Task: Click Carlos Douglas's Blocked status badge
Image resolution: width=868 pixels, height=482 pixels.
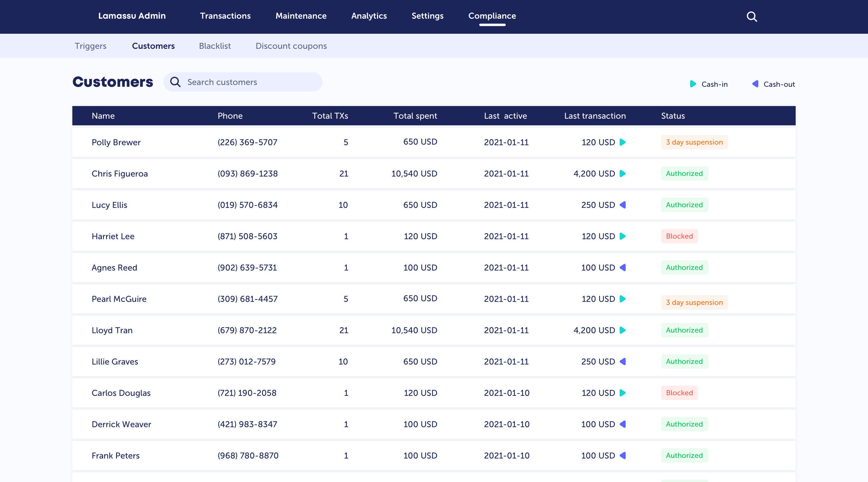Action: 679,393
